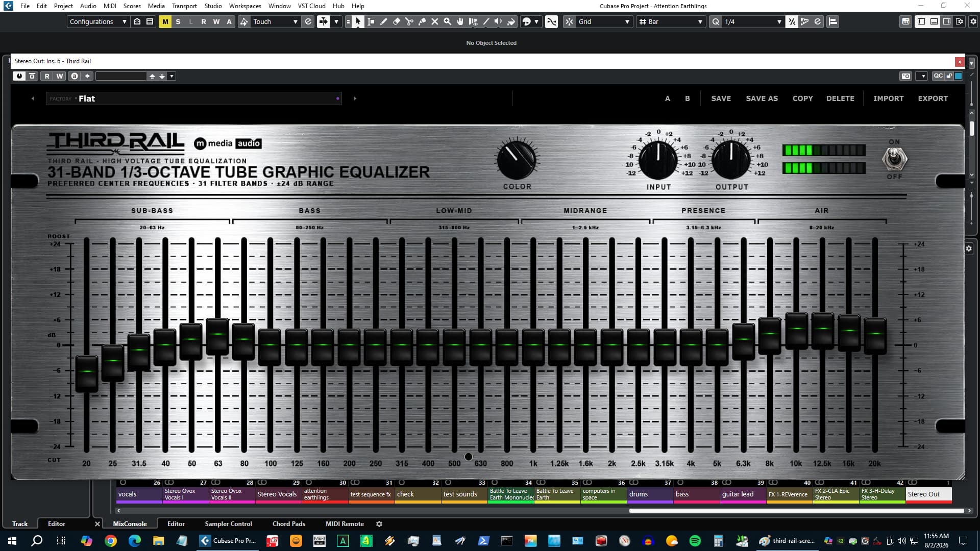
Task: Select the Range Selection tool
Action: 371,21
